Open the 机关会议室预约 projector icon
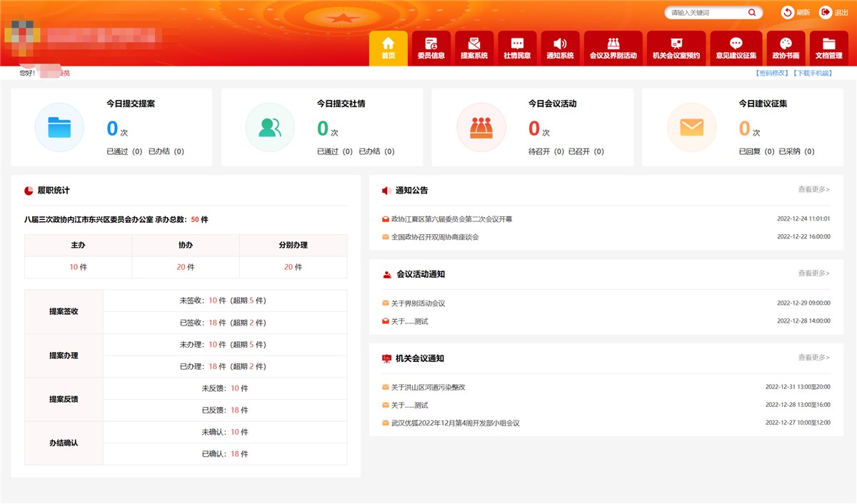 point(675,43)
